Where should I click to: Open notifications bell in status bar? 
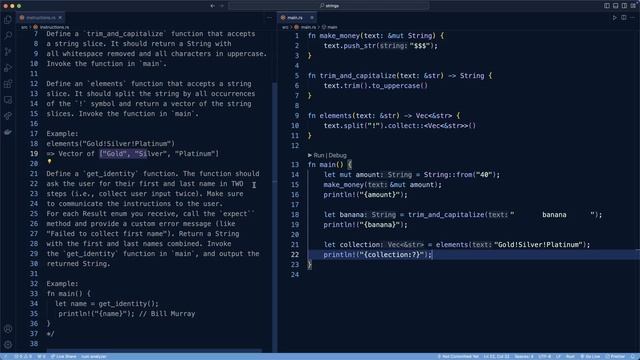point(634,356)
